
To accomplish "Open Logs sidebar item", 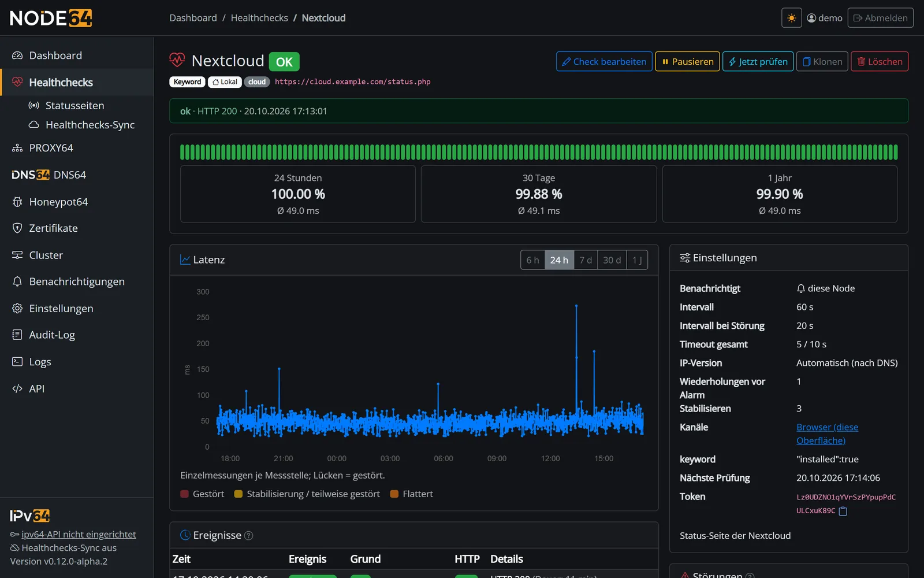I will pos(77,362).
